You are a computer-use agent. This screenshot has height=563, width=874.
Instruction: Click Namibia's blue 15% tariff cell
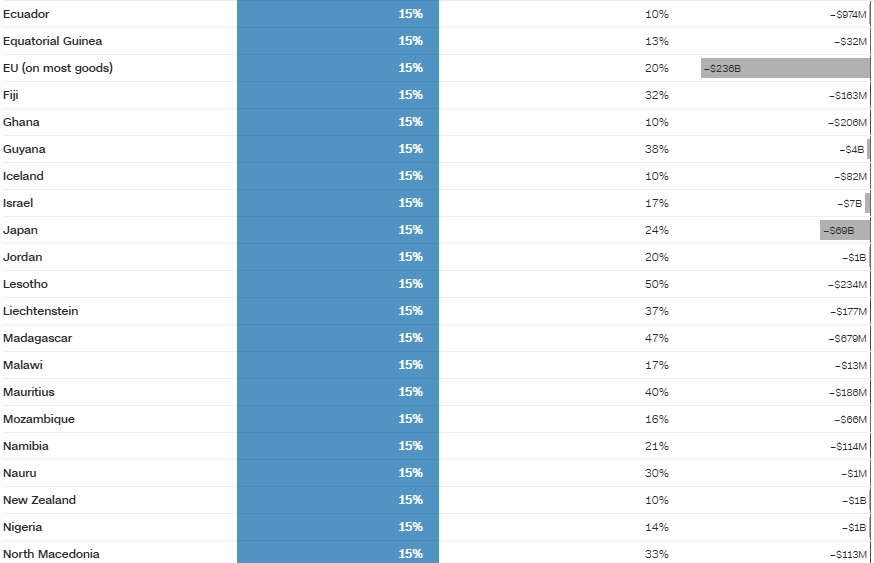338,446
